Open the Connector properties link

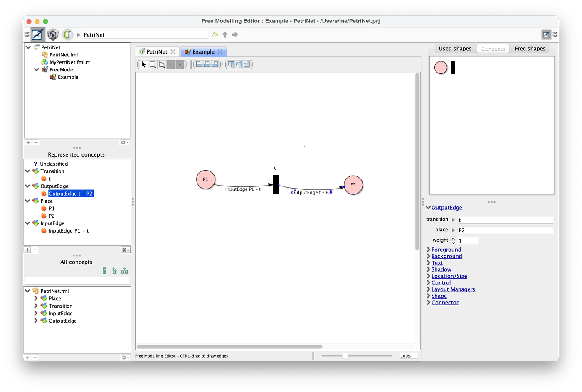[445, 303]
